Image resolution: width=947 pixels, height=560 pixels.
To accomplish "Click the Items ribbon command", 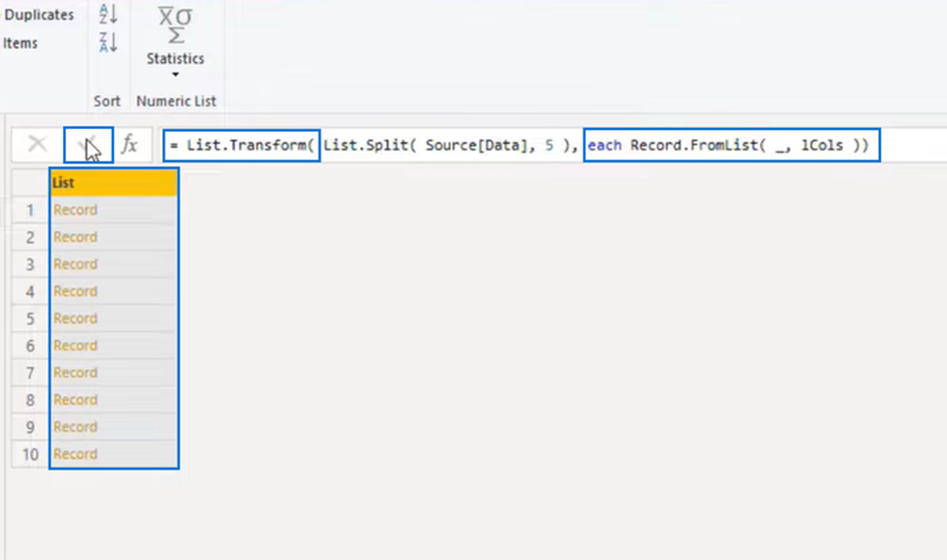I will pyautogui.click(x=20, y=44).
